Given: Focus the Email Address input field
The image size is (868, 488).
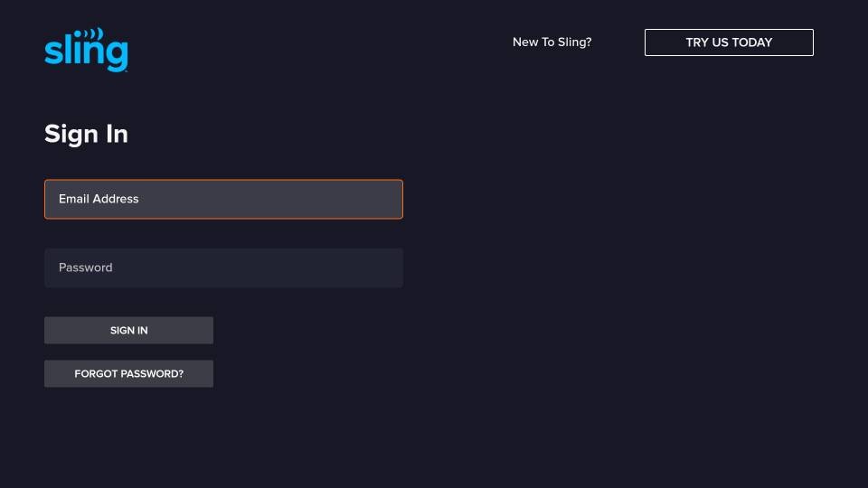Looking at the screenshot, I should pos(223,199).
